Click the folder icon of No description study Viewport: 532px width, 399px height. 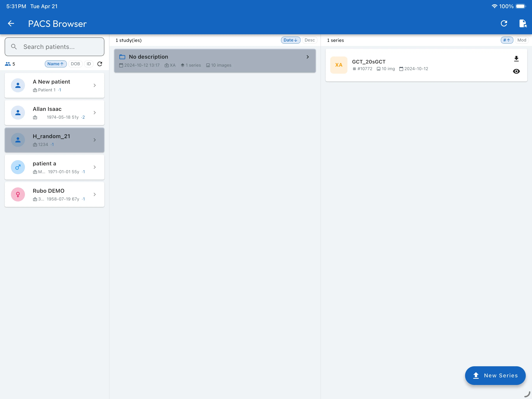click(x=122, y=57)
